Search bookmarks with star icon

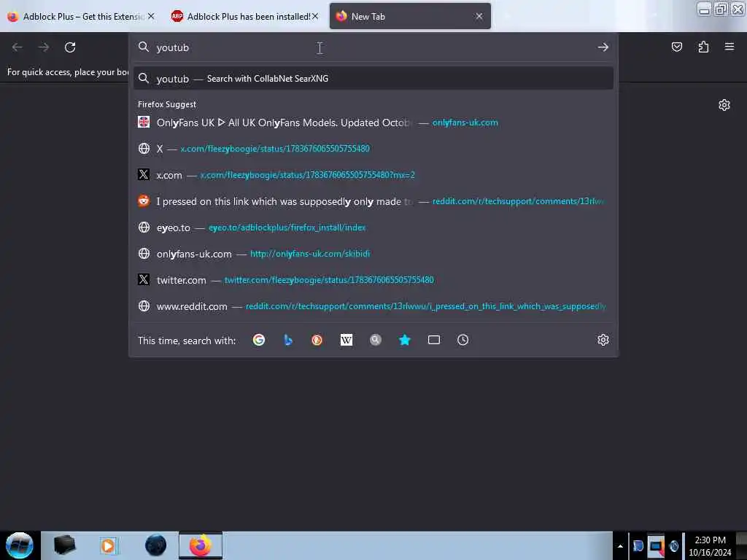[404, 340]
